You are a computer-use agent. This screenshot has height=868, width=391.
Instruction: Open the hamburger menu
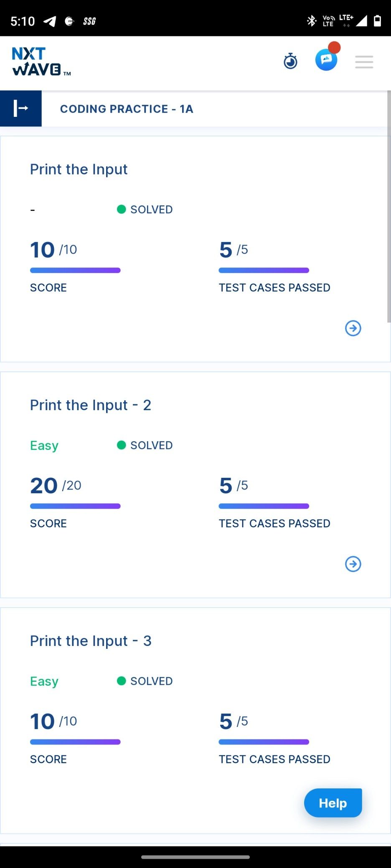364,62
